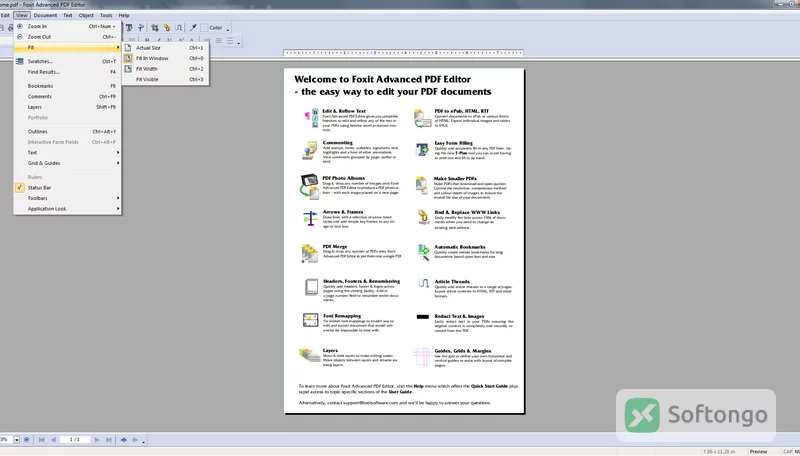
Task: Choose Bookmarks from View menu
Action: tap(67, 86)
